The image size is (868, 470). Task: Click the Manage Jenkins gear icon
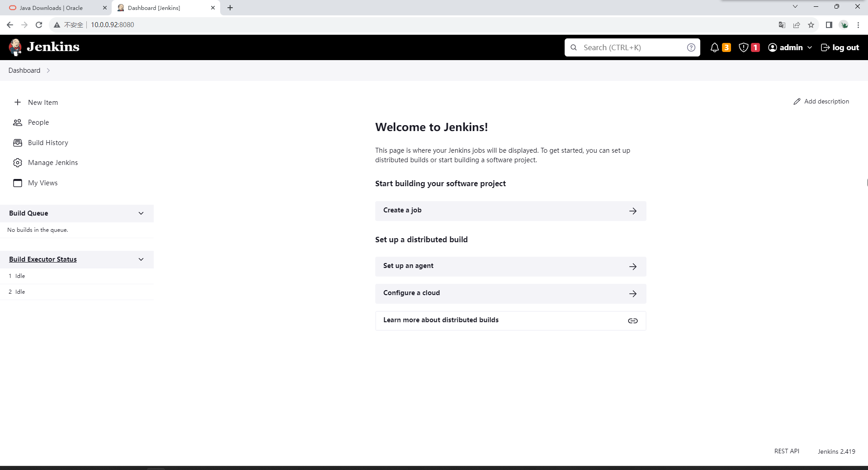point(18,163)
